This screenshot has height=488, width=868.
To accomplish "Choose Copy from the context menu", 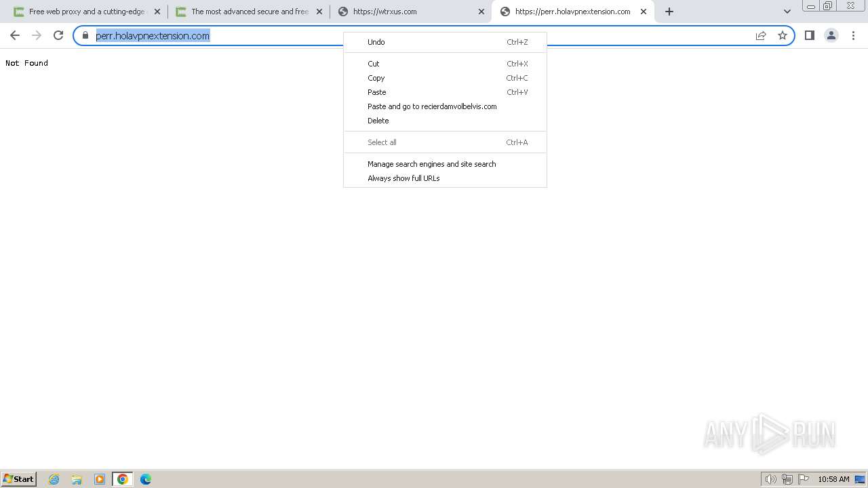I will coord(445,78).
